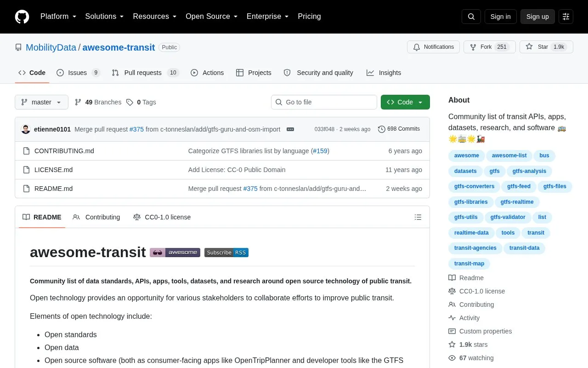Open the GitHub homepage logo
Viewport: 588px width, 368px height.
click(x=22, y=17)
